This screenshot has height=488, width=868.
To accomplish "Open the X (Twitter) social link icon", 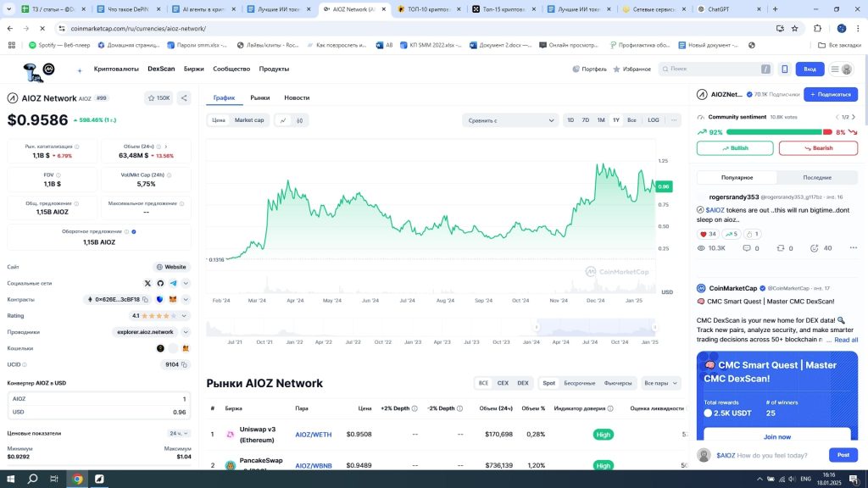I will pyautogui.click(x=147, y=283).
